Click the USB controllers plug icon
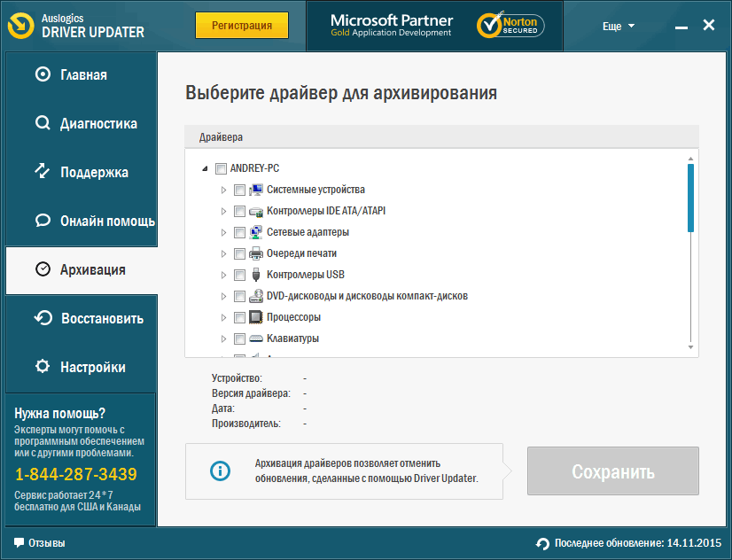The height and width of the screenshot is (560, 732). (256, 275)
